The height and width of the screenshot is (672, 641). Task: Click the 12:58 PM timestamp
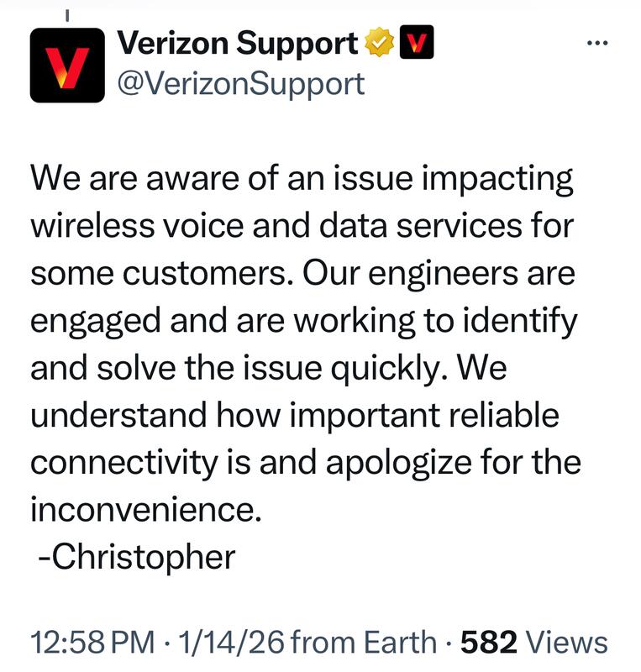point(92,643)
